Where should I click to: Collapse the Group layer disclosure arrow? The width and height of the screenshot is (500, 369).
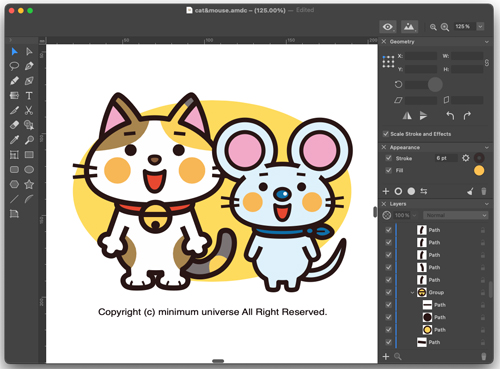click(412, 292)
